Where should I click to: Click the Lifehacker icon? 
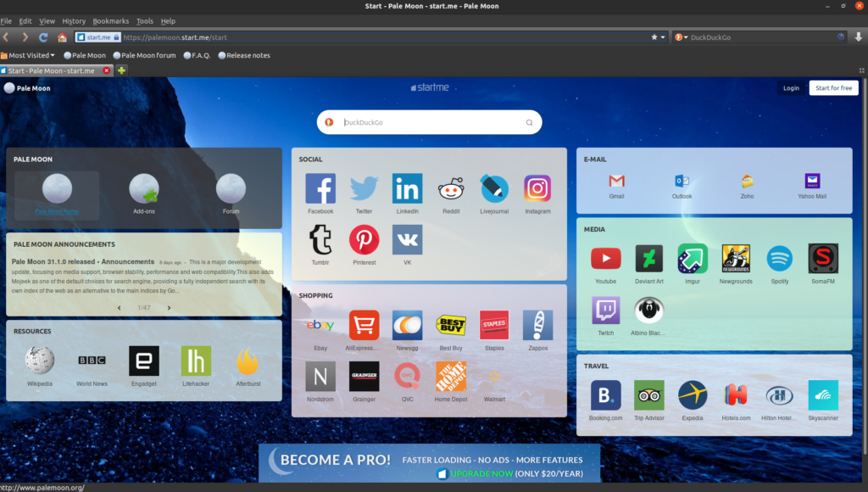196,361
